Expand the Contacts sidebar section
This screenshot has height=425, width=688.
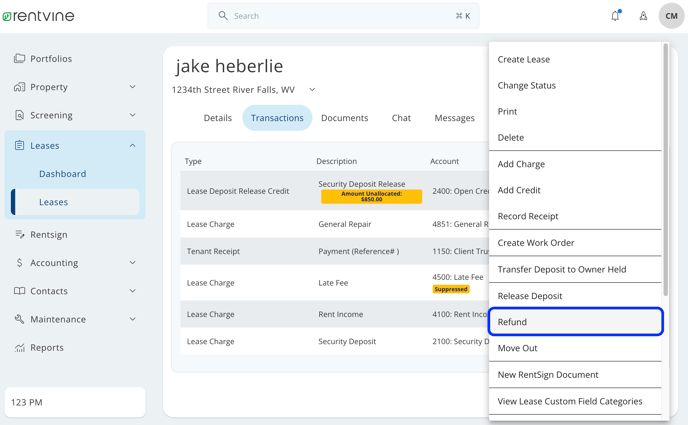[133, 291]
